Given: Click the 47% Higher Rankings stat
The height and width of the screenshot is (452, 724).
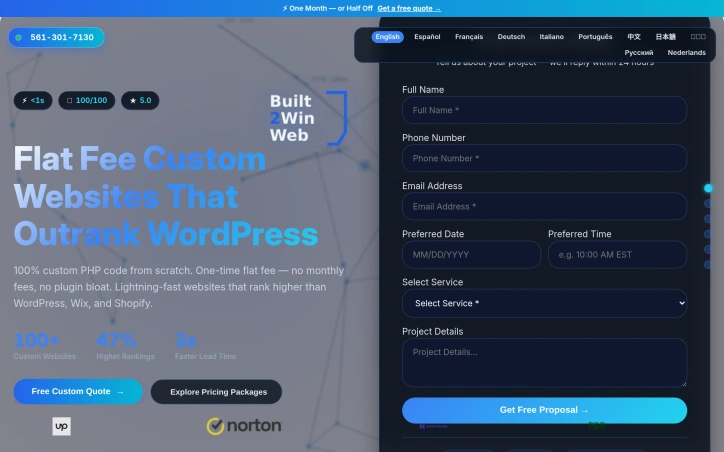Looking at the screenshot, I should click(125, 346).
